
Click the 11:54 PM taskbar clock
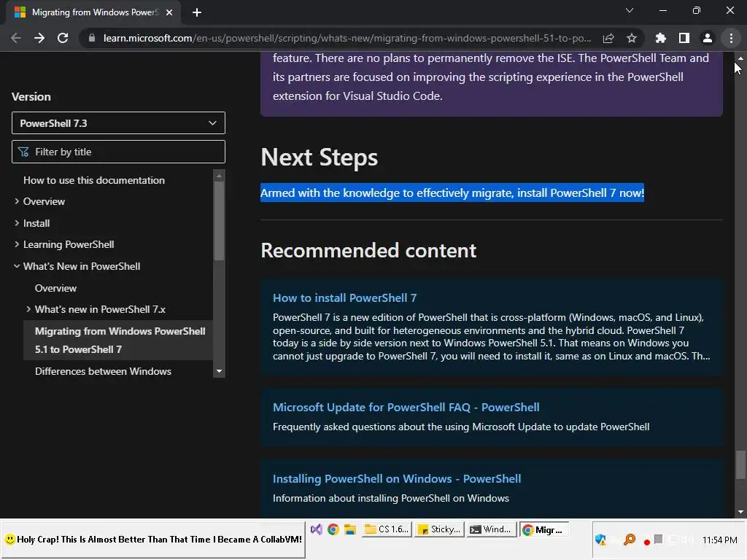pos(720,540)
